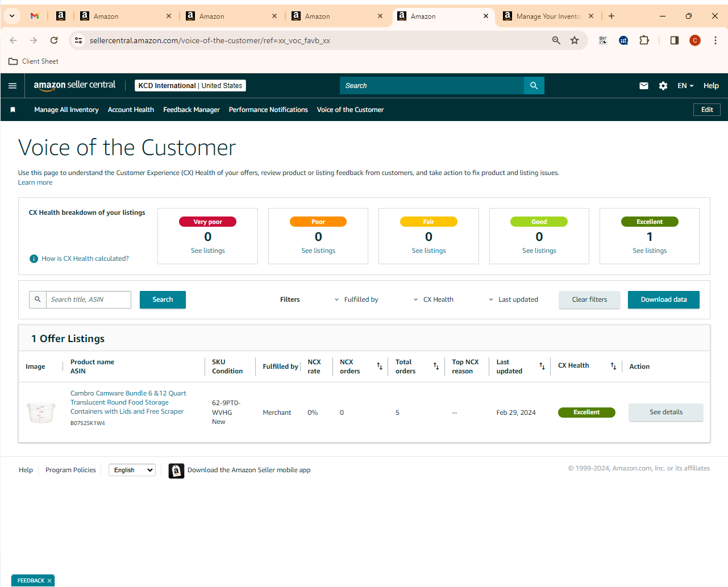
Task: Sort listings by Last updated column
Action: click(542, 367)
